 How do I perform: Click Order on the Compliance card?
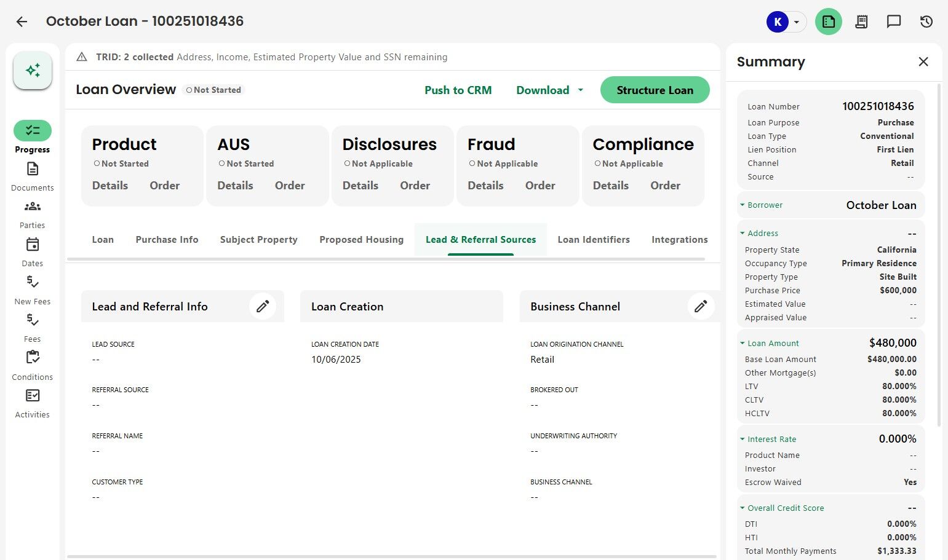(666, 186)
